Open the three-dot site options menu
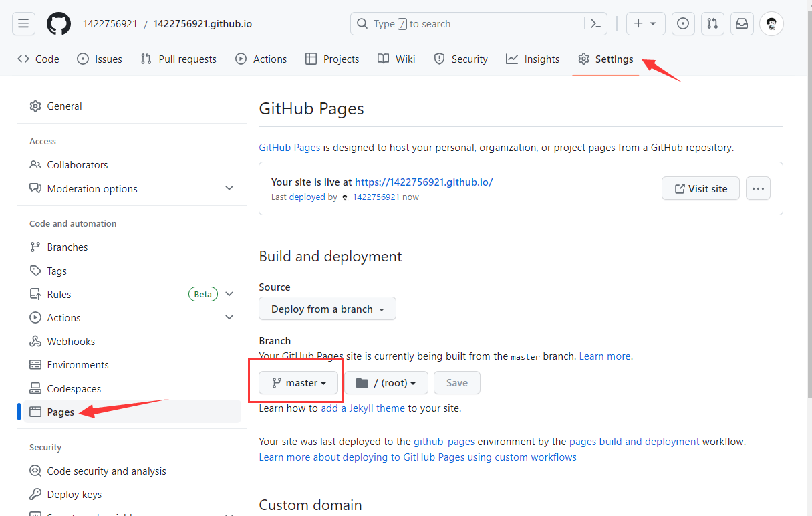 click(x=758, y=188)
